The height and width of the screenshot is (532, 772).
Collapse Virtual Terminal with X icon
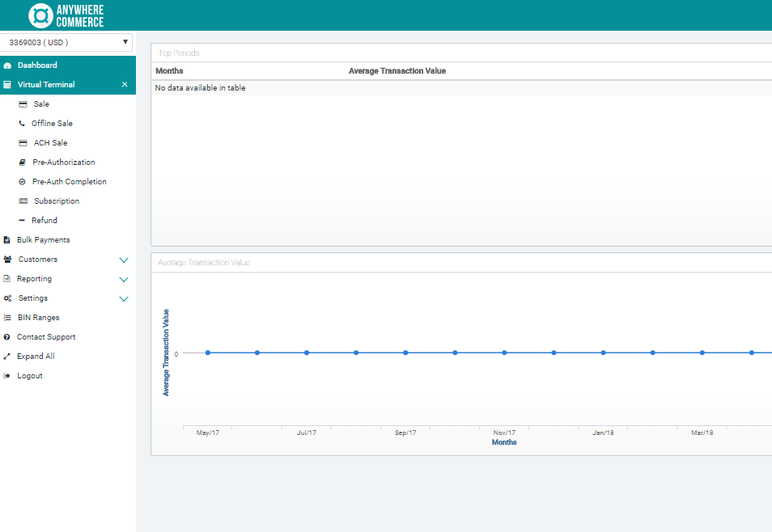[125, 85]
